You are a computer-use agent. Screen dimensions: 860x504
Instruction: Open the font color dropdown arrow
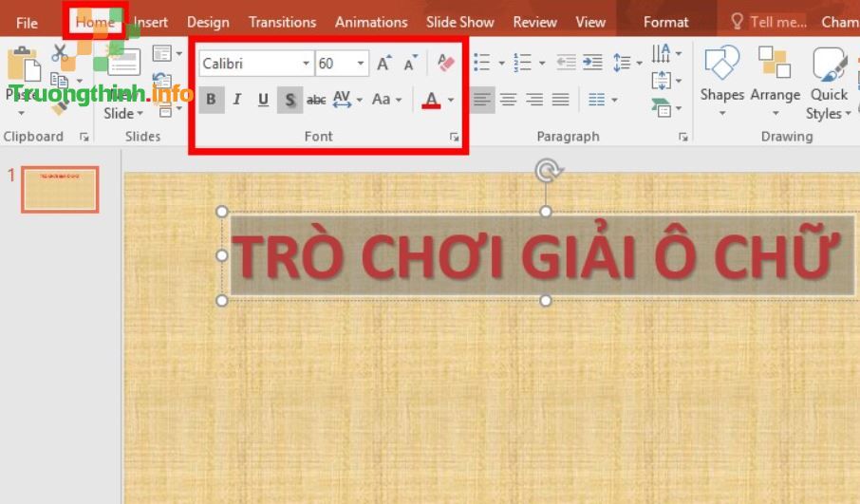(x=451, y=100)
